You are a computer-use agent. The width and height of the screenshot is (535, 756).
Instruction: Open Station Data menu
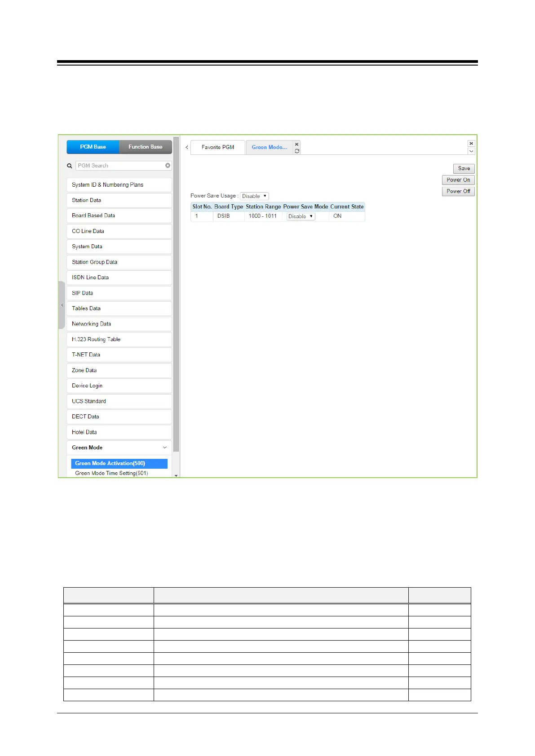click(119, 200)
